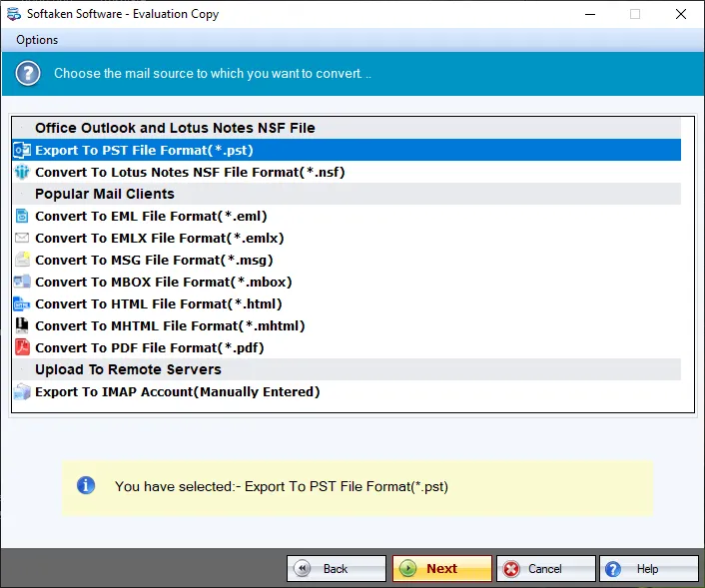Screen dimensions: 705x588
Task: Click the Popular Mail Clients header
Action: pos(347,195)
